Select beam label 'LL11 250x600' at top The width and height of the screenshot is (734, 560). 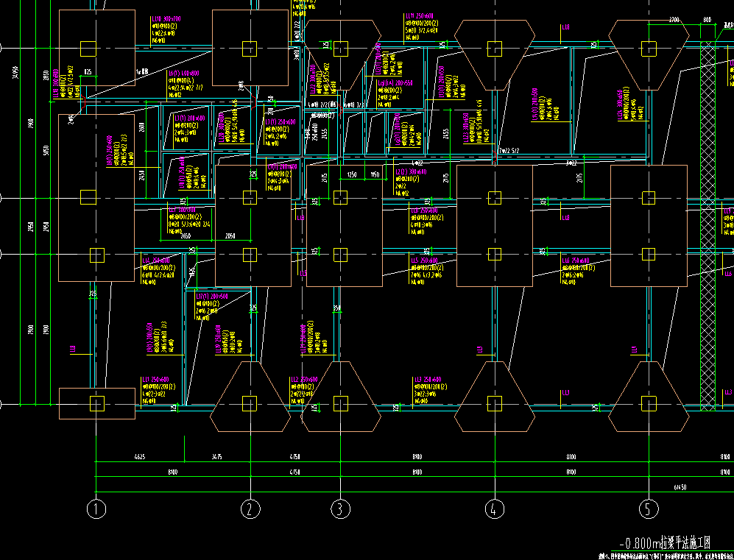point(419,16)
